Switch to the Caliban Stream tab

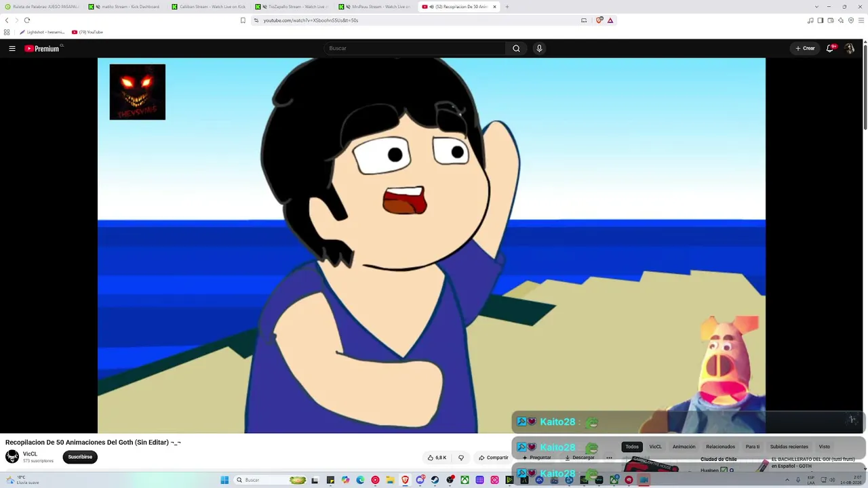pos(209,7)
